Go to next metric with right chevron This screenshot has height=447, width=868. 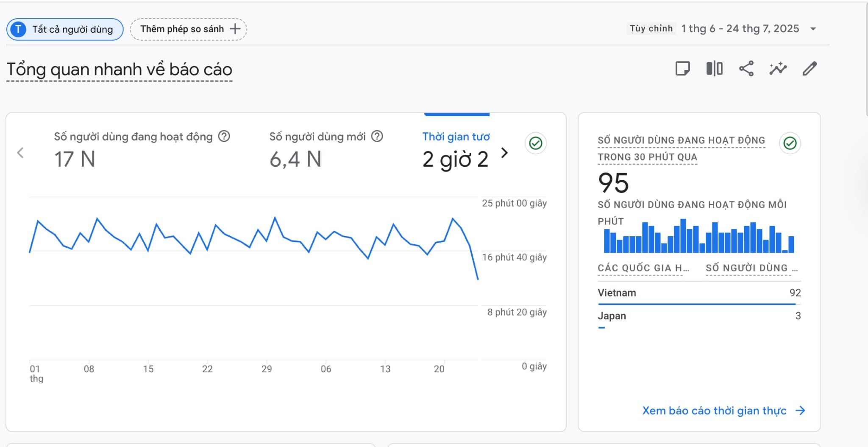(x=504, y=153)
